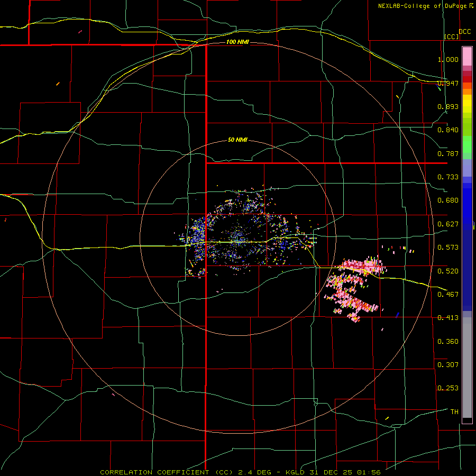Click the 0.840 scale value
The height and width of the screenshot is (476, 476).
[448, 130]
